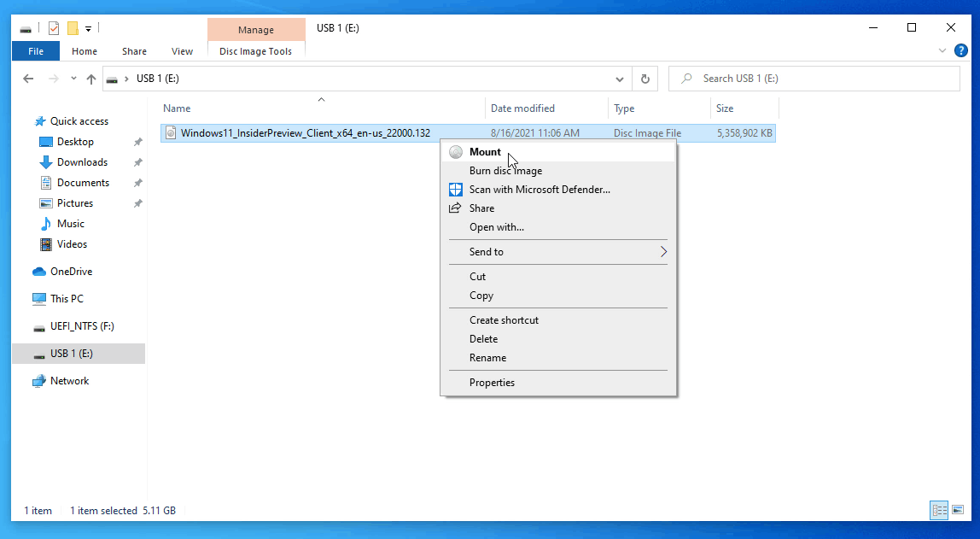Screen dimensions: 980x539
Task: Choose Delete from the context menu
Action: point(558,339)
